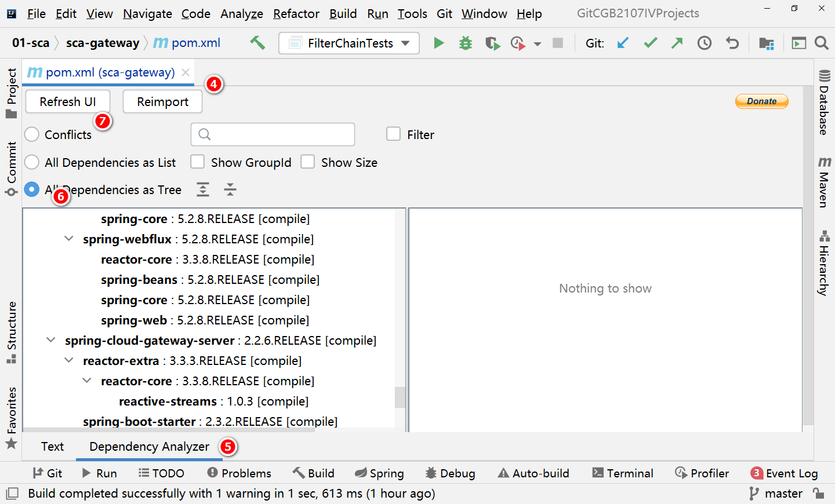Click the horizontal scrollbar of dependency tree
835x504 pixels.
pyautogui.click(x=169, y=430)
